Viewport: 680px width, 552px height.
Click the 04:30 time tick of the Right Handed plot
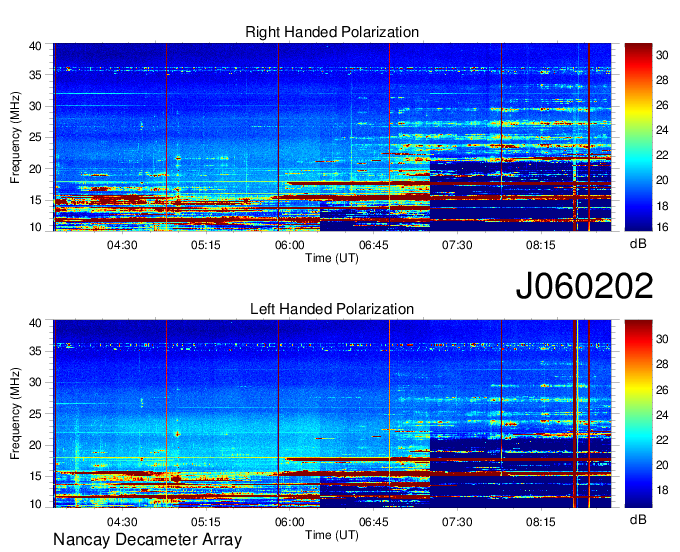[122, 245]
